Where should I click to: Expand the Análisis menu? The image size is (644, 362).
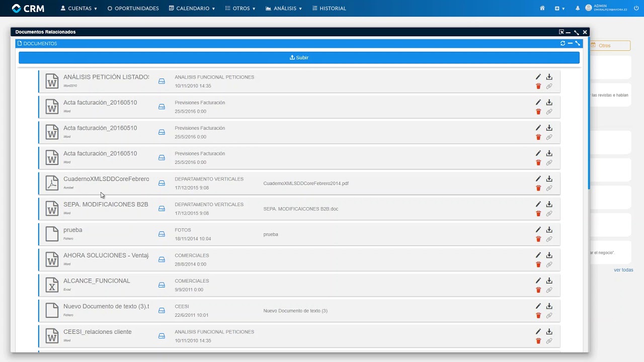(x=284, y=9)
